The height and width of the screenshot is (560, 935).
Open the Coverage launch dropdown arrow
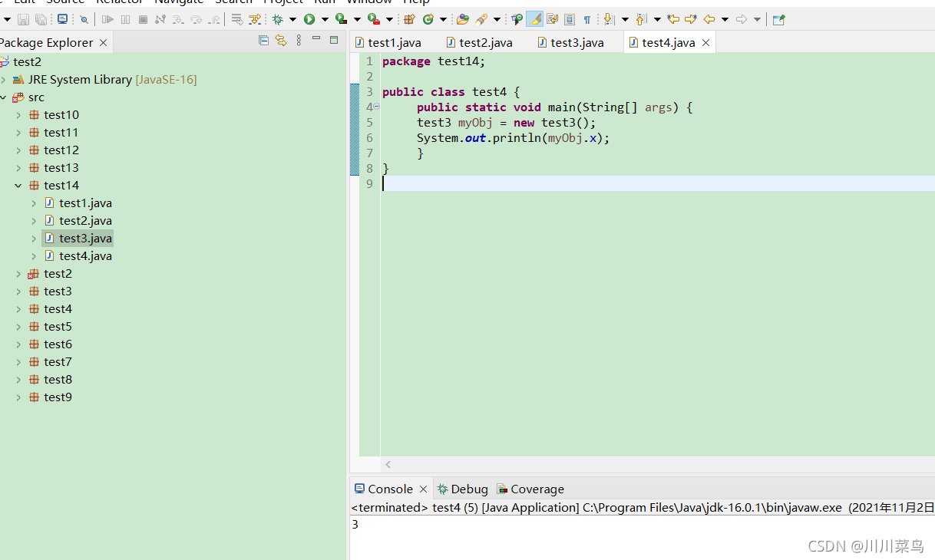tap(357, 19)
